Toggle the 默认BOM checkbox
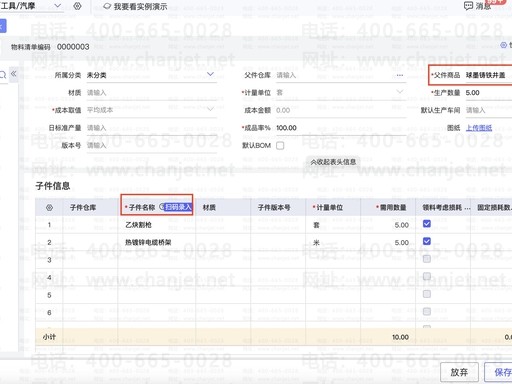Image resolution: width=512 pixels, height=384 pixels. [280, 146]
